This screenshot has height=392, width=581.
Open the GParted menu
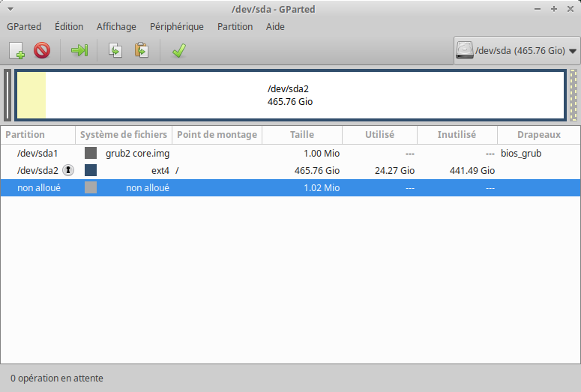(x=24, y=27)
